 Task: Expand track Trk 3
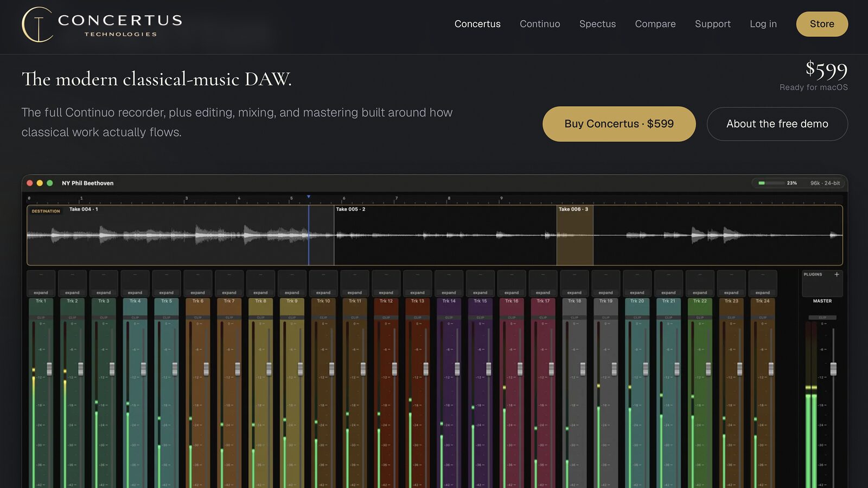coord(104,293)
